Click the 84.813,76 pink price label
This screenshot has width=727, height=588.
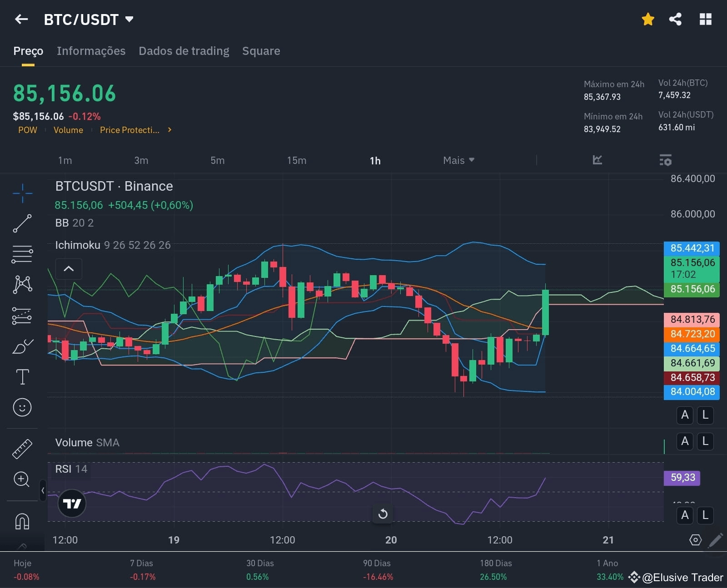pos(692,320)
